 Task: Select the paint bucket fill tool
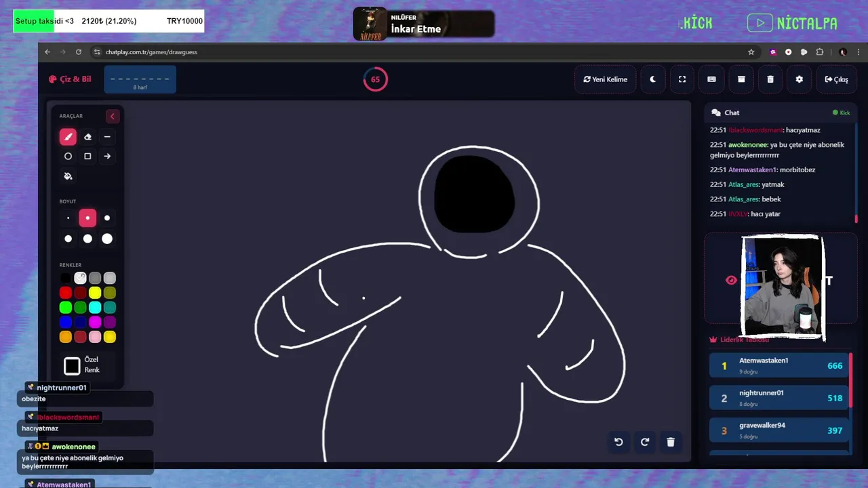click(x=68, y=176)
